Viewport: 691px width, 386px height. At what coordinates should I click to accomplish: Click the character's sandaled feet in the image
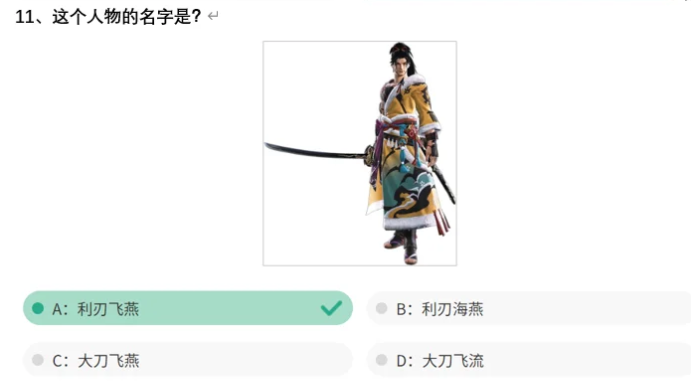click(402, 248)
